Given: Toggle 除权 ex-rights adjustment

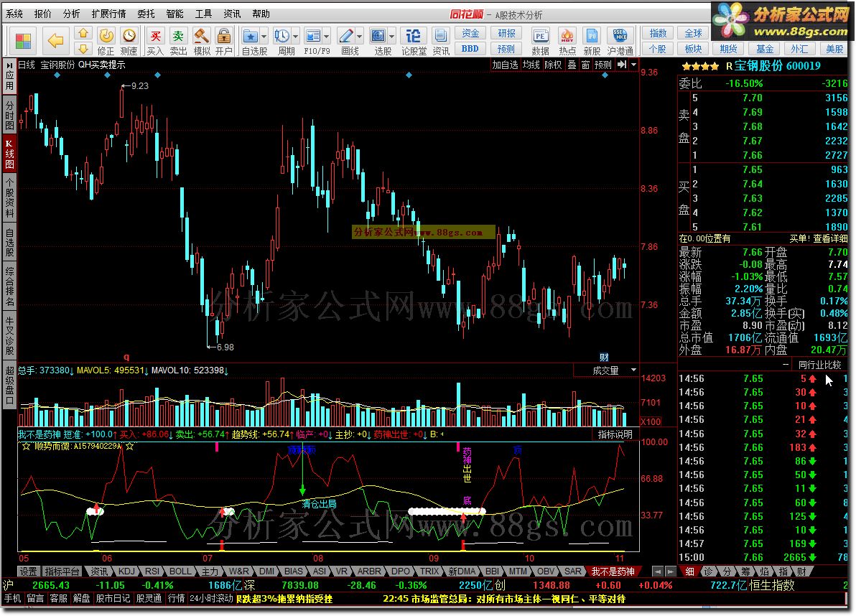Looking at the screenshot, I should point(553,65).
